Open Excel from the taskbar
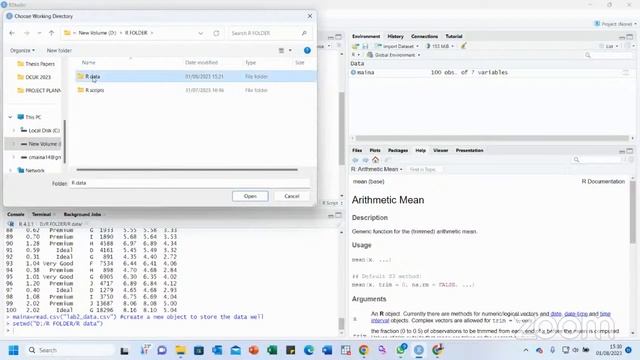 pyautogui.click(x=272, y=350)
